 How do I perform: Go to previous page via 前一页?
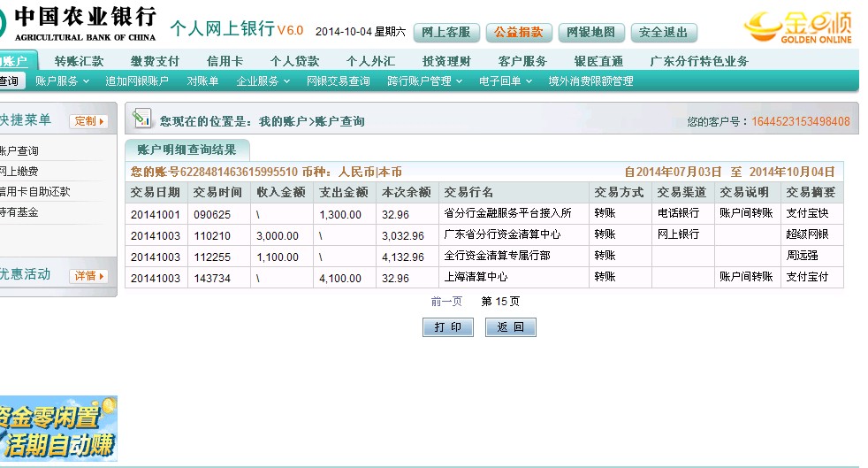pos(446,302)
